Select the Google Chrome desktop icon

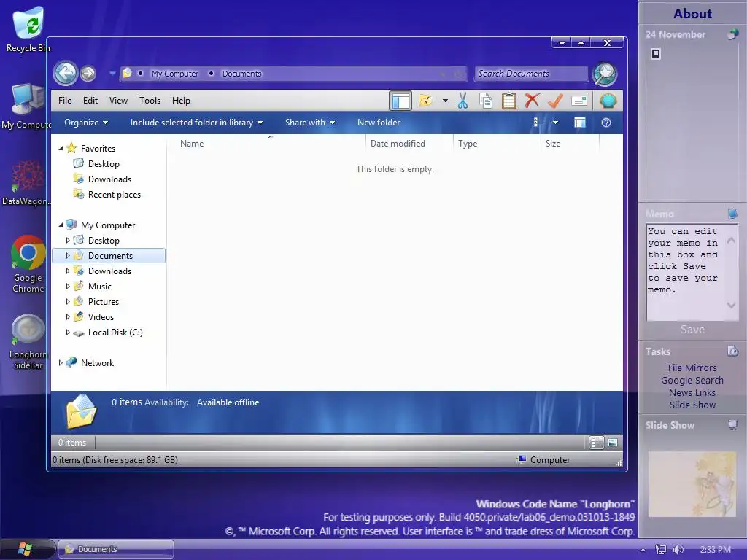(28, 264)
